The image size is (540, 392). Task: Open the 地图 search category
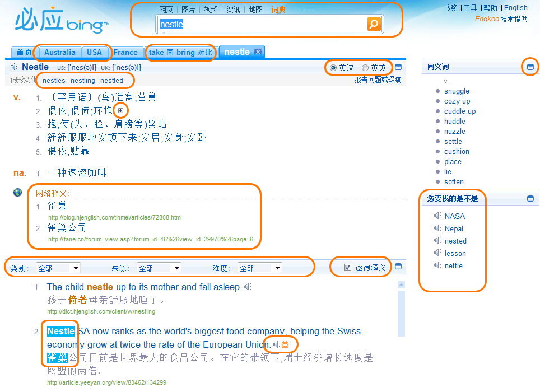[255, 10]
